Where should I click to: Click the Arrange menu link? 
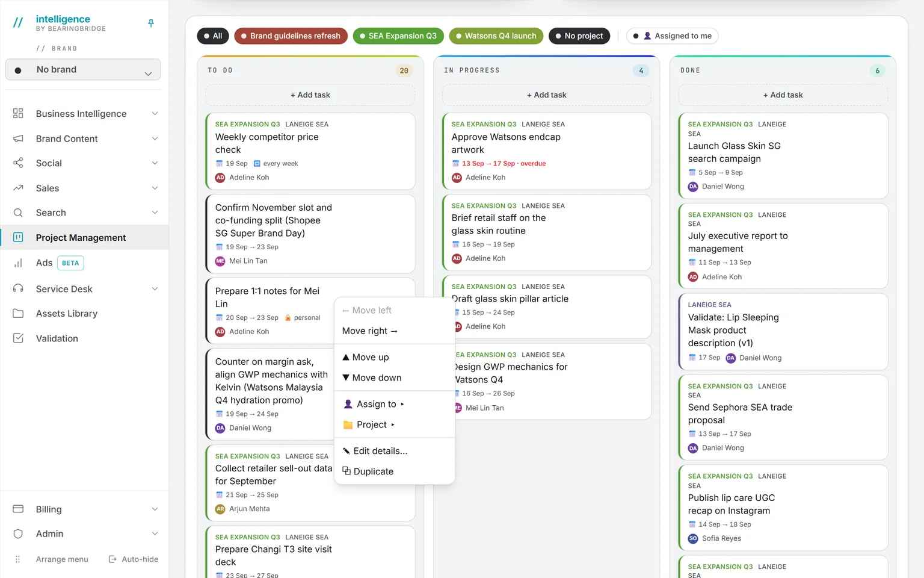point(62,559)
